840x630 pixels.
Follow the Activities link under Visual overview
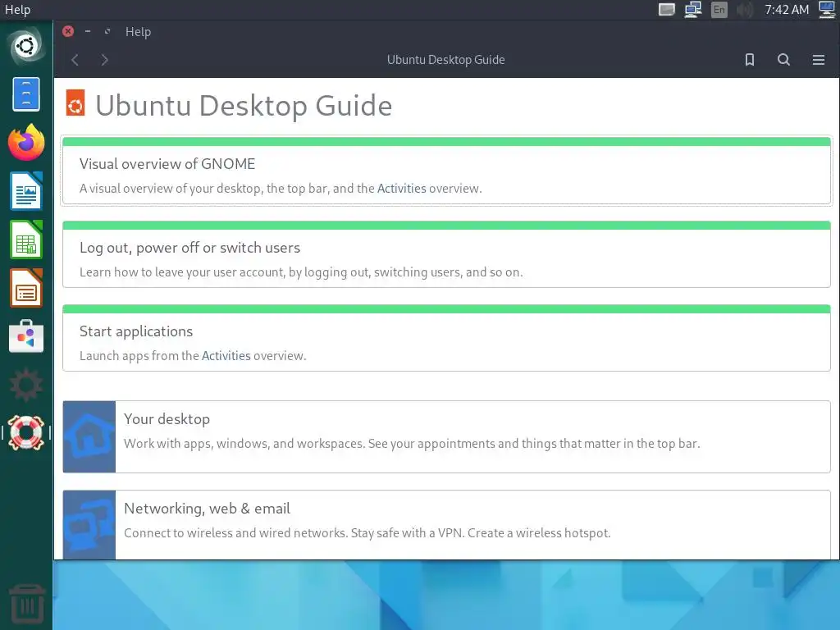point(402,189)
